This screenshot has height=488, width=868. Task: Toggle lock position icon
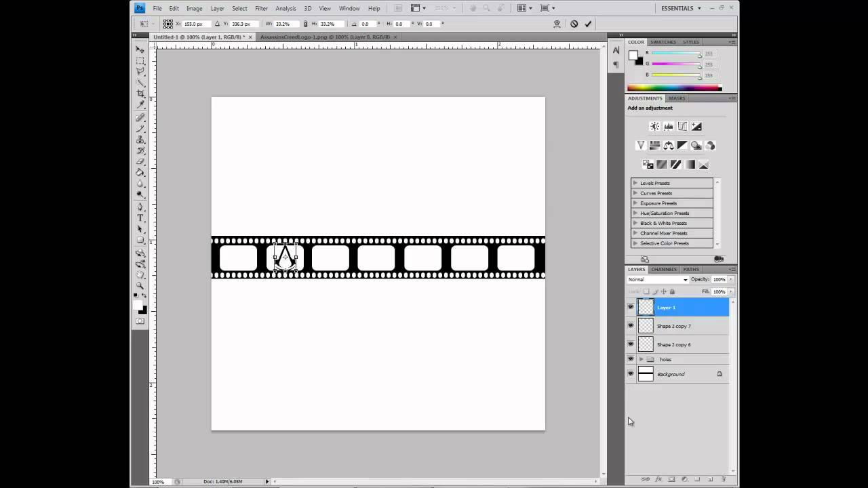(x=664, y=291)
